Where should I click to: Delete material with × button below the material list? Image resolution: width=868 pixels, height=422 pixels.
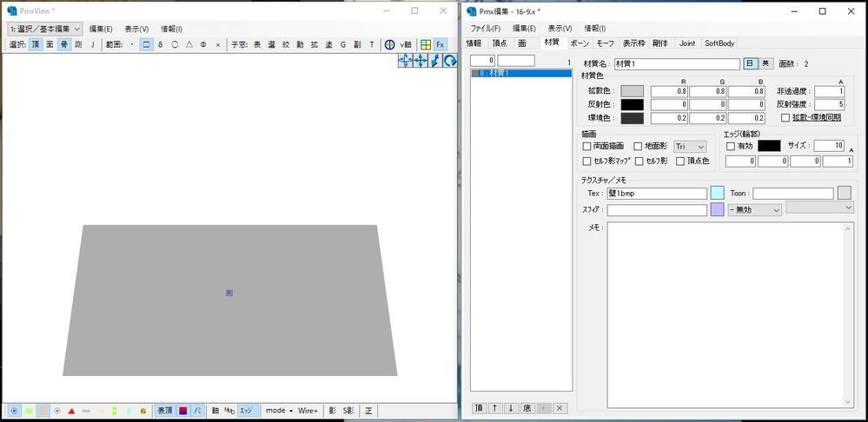[x=560, y=408]
